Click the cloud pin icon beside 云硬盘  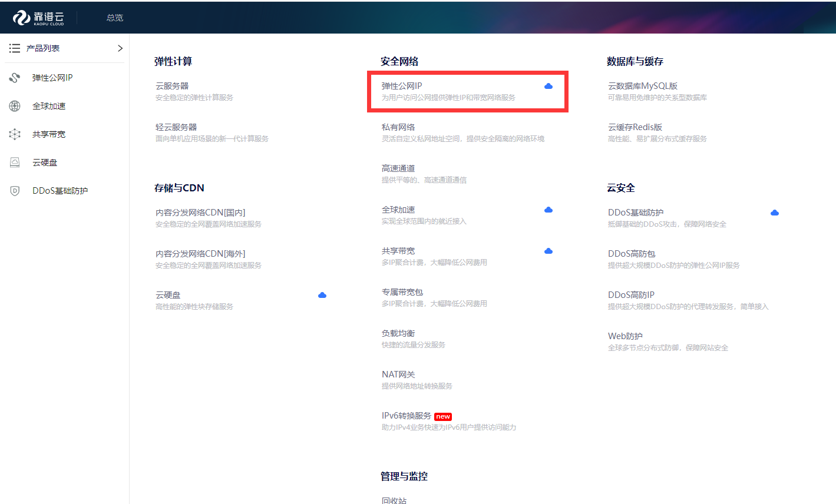pyautogui.click(x=322, y=295)
